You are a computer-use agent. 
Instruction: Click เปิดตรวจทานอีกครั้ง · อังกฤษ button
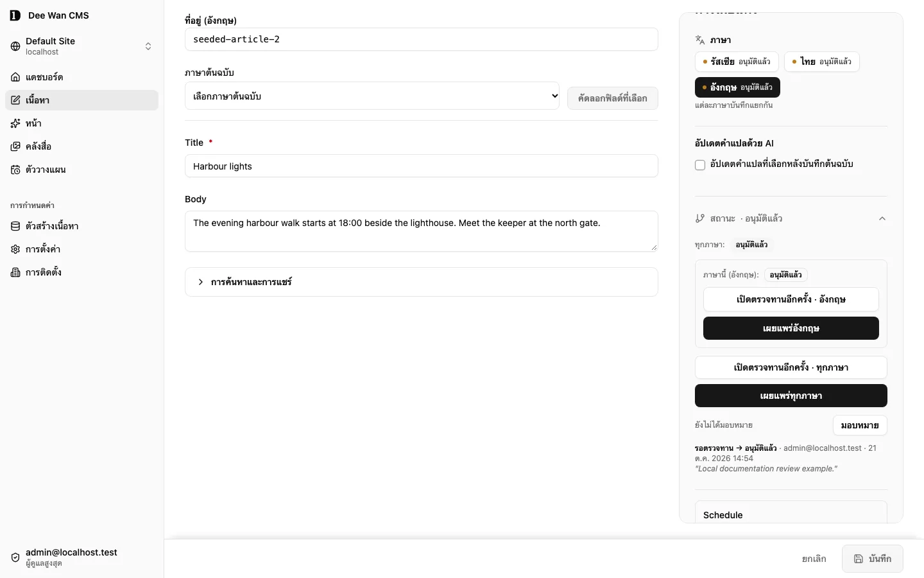tap(791, 299)
